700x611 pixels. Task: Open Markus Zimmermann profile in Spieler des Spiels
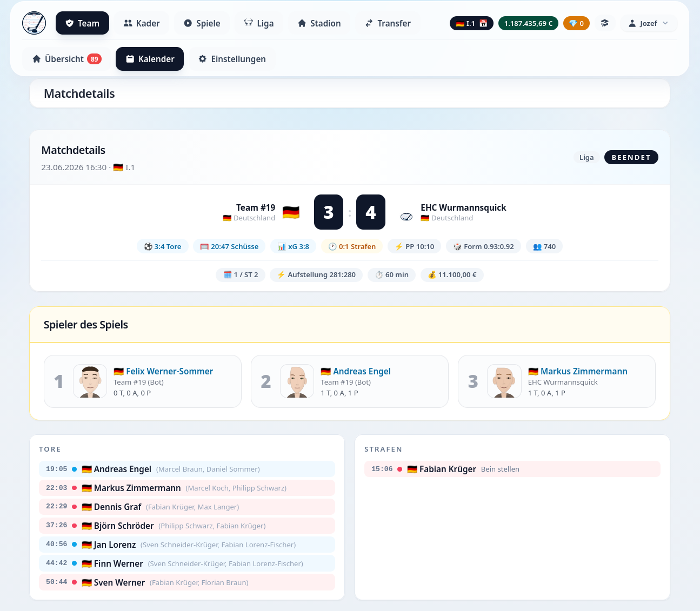(584, 371)
